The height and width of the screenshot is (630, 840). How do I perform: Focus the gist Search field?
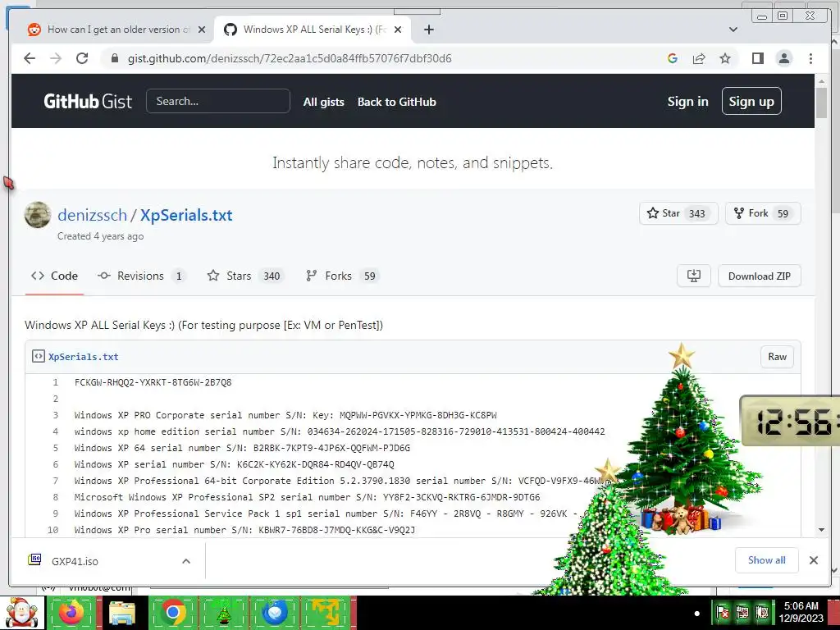tap(218, 101)
